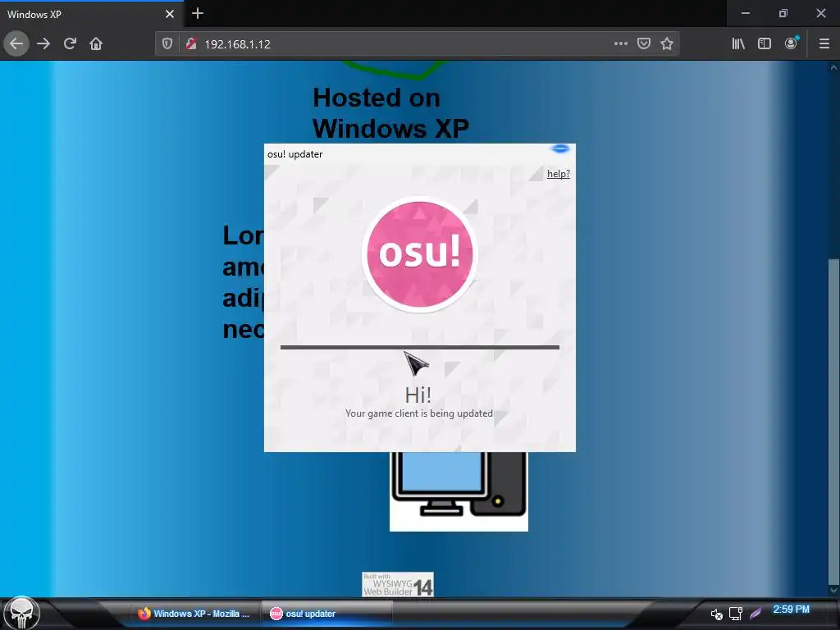Screen dimensions: 840x630
Task: Open the network connection tray icon
Action: [736, 614]
